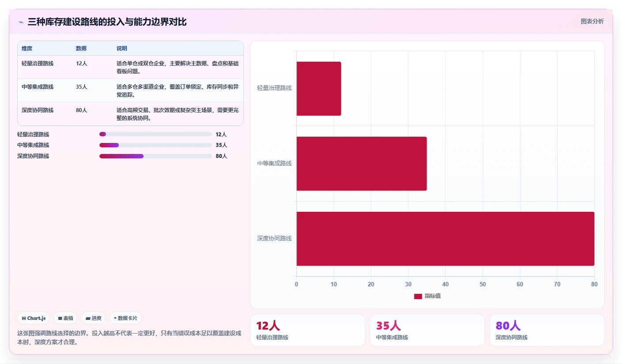Click the 深度协同路线 chart bar
Screen dimensions: 622x364
(445, 239)
